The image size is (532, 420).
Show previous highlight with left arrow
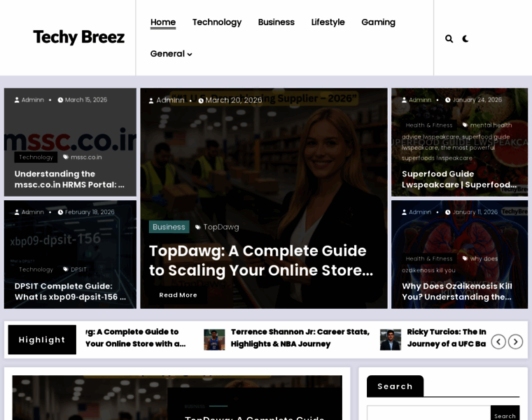(498, 342)
